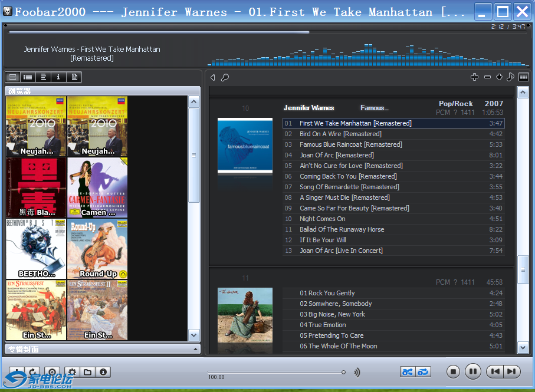This screenshot has width=535, height=392.
Task: Open preferences with the gear icon
Action: click(73, 372)
